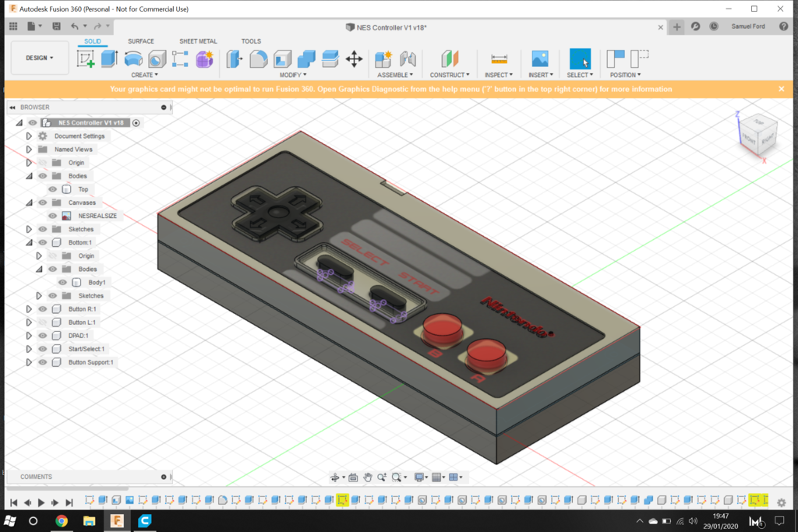Screen dimensions: 798x532
Task: Open the POSITION menu
Action: click(626, 75)
